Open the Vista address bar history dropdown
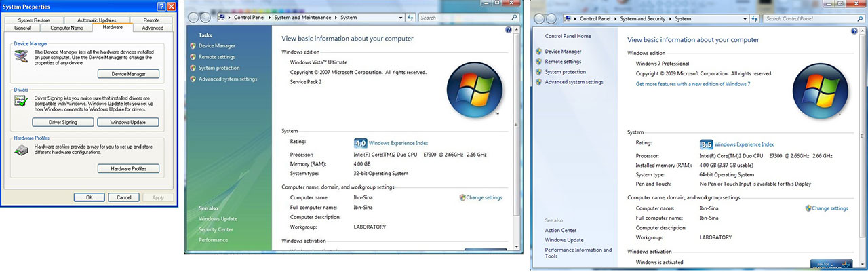The image size is (868, 272). click(401, 17)
